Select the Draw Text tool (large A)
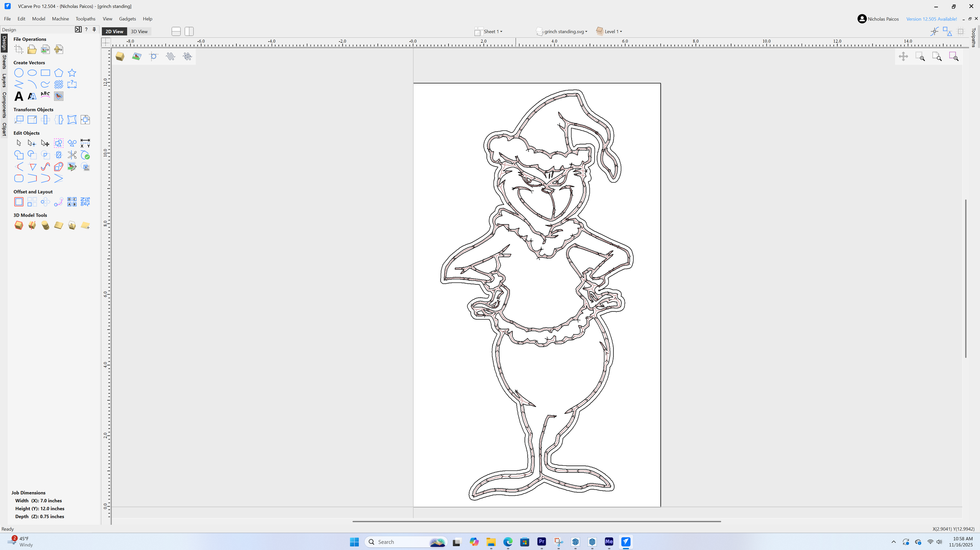This screenshot has height=550, width=980. [x=19, y=96]
